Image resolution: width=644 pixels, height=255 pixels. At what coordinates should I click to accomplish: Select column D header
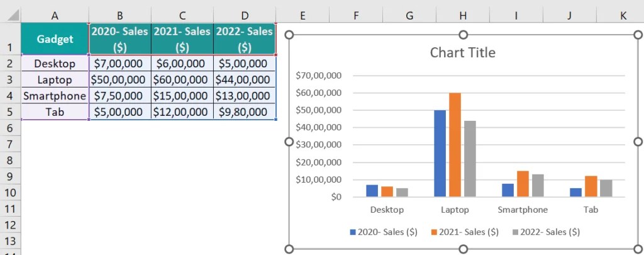pos(245,16)
